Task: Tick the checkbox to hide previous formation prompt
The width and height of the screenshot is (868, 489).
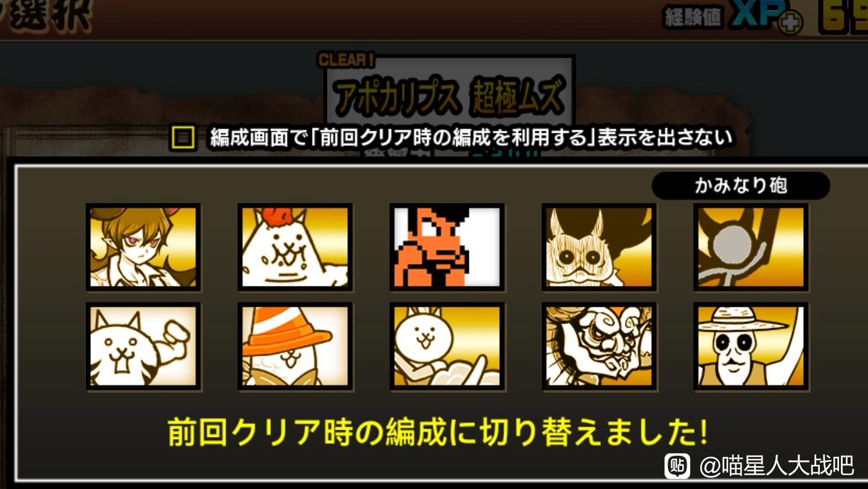Action: pyautogui.click(x=183, y=138)
